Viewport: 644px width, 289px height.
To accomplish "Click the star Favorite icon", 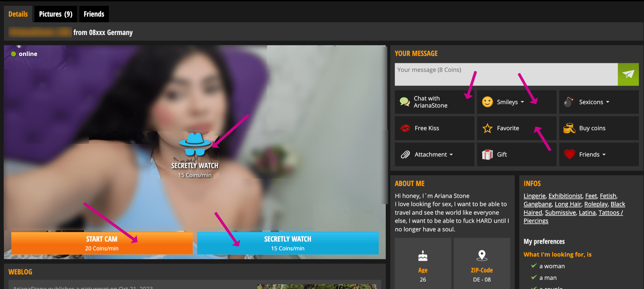I will (488, 128).
